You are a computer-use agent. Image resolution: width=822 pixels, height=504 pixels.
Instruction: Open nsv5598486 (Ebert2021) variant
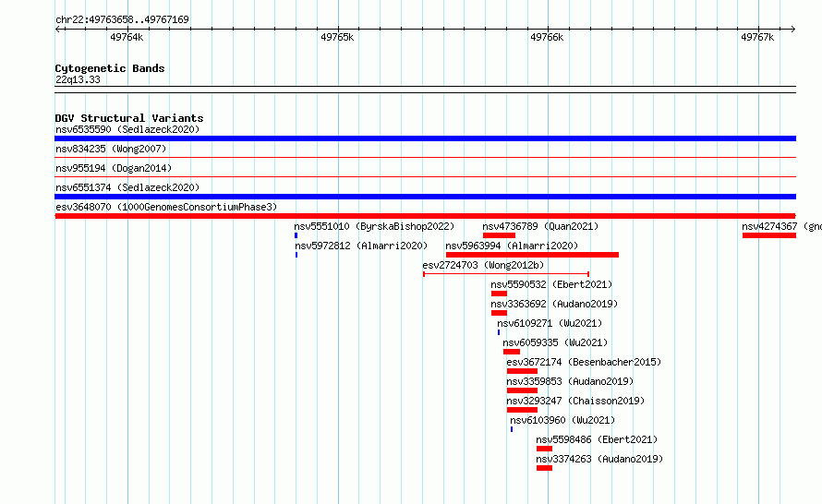click(x=597, y=439)
